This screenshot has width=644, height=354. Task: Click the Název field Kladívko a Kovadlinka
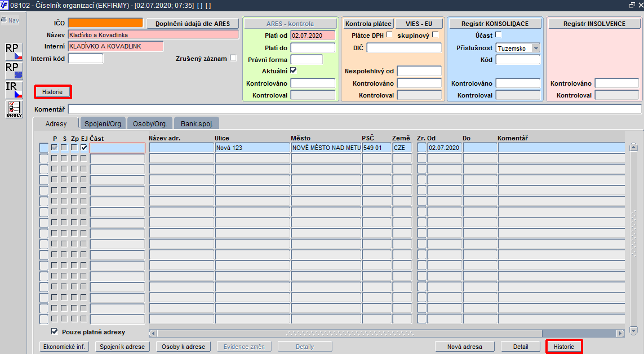[x=153, y=35]
